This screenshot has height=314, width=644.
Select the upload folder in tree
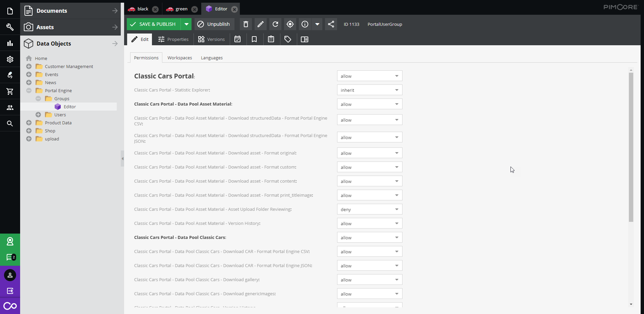coord(52,139)
